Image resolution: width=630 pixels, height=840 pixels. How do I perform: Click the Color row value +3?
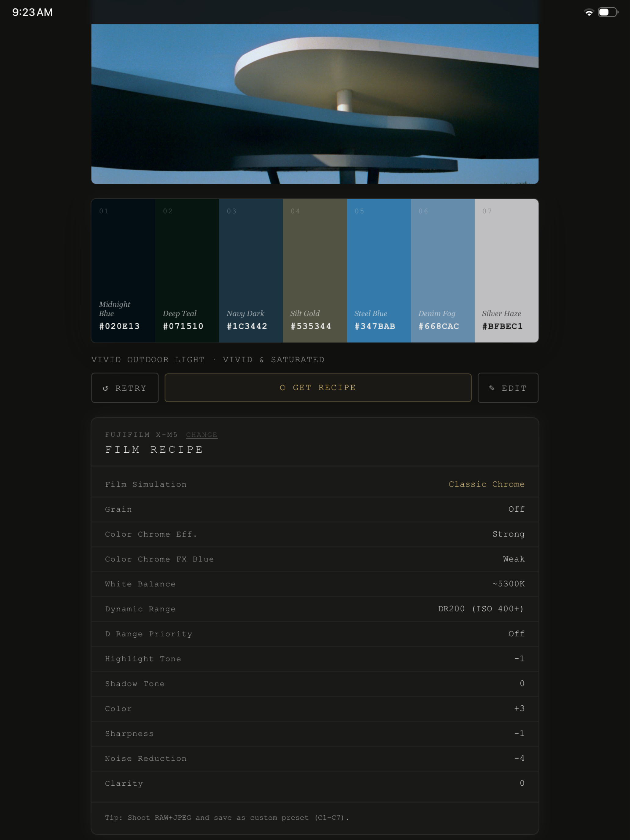[519, 709]
